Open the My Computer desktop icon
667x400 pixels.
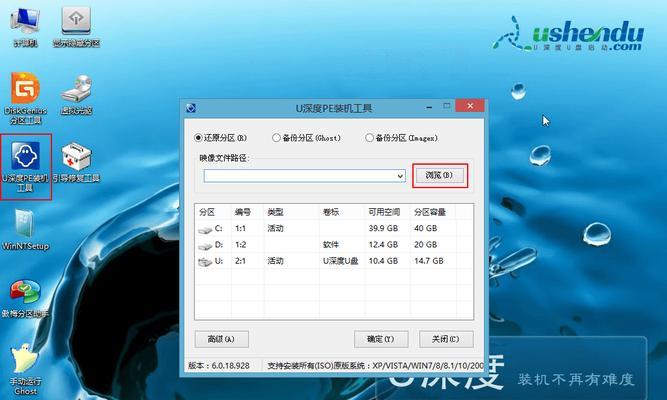[26, 26]
